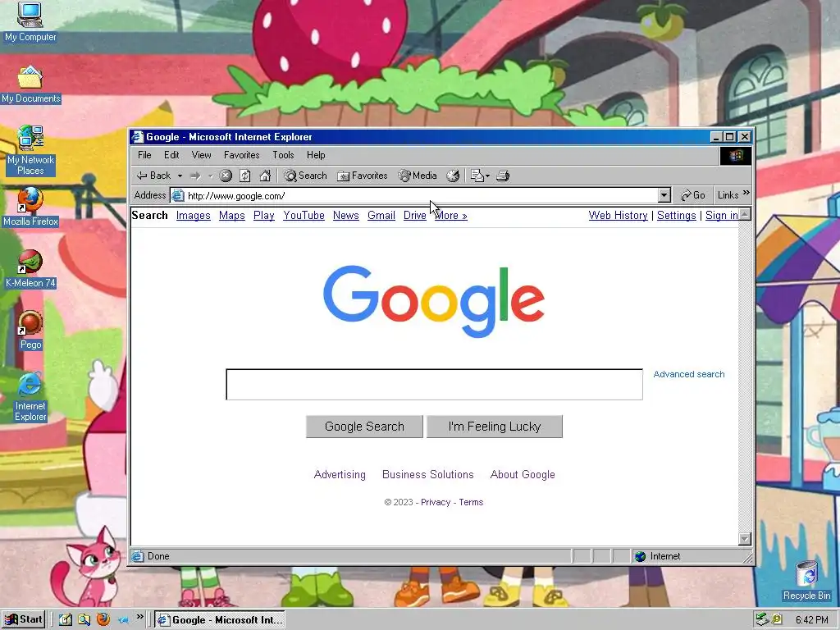Image resolution: width=840 pixels, height=630 pixels.
Task: Select the K-Meleon 74 desktop shortcut
Action: click(30, 268)
